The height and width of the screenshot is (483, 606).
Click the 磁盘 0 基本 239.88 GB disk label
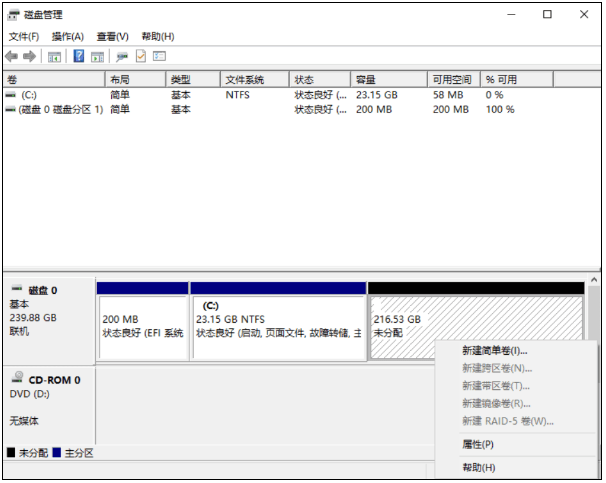49,321
